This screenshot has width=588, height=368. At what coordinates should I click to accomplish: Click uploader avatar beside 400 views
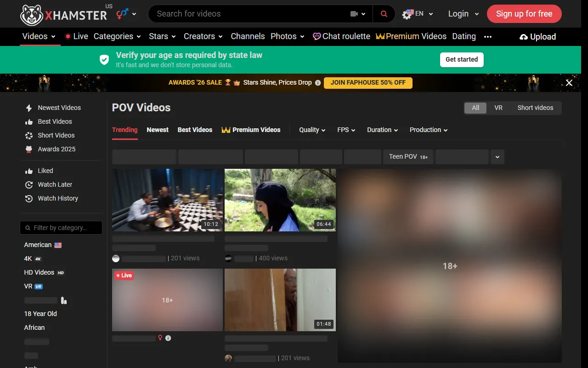click(x=228, y=259)
